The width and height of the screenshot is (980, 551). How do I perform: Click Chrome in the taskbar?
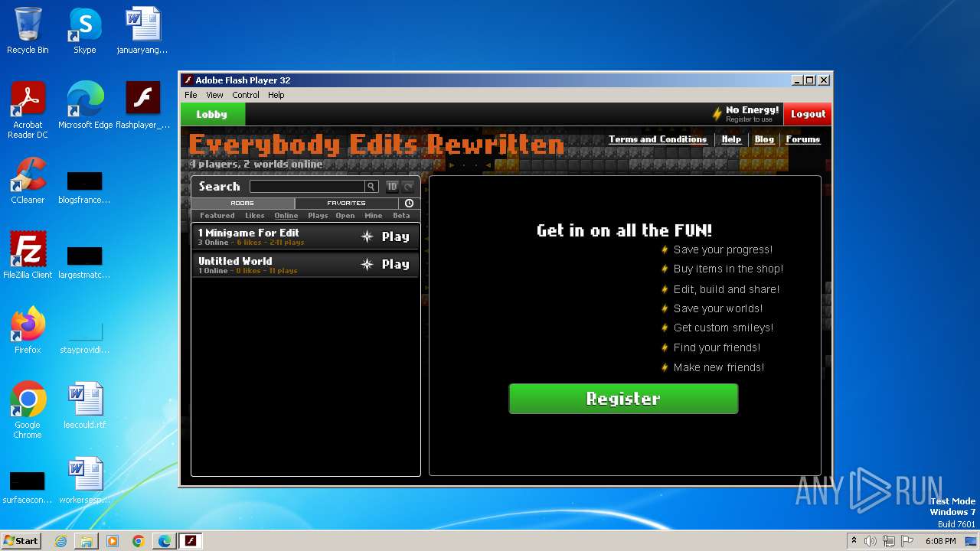click(x=138, y=541)
